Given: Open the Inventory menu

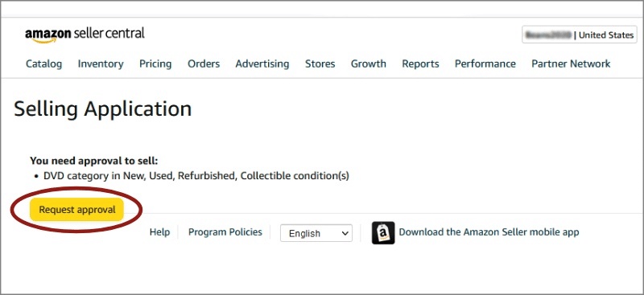Looking at the screenshot, I should (x=101, y=64).
